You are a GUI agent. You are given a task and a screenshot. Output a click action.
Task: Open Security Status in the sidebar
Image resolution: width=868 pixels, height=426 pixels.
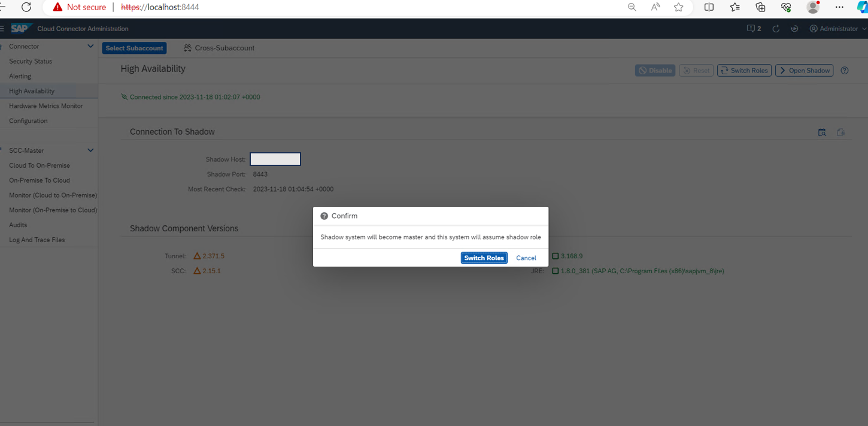pyautogui.click(x=31, y=61)
